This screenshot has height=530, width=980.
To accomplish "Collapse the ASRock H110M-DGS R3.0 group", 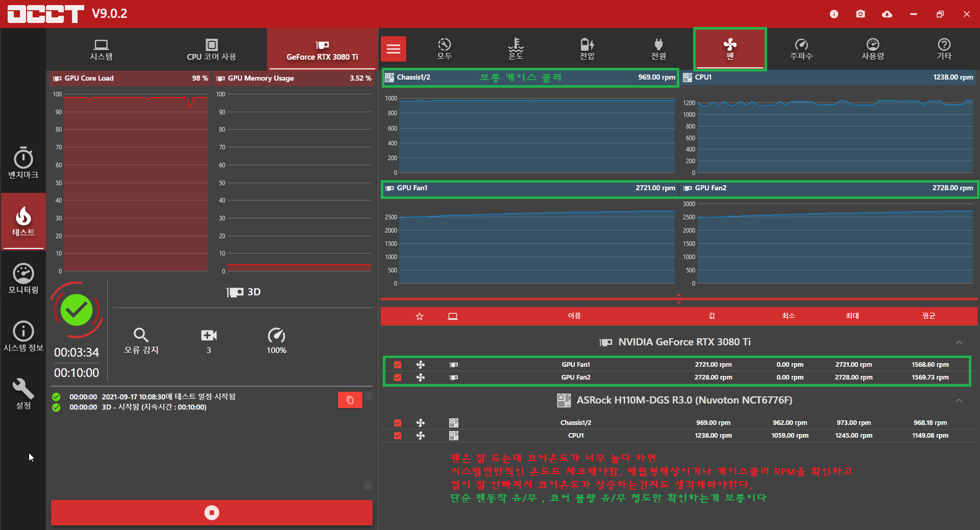I will tap(959, 400).
